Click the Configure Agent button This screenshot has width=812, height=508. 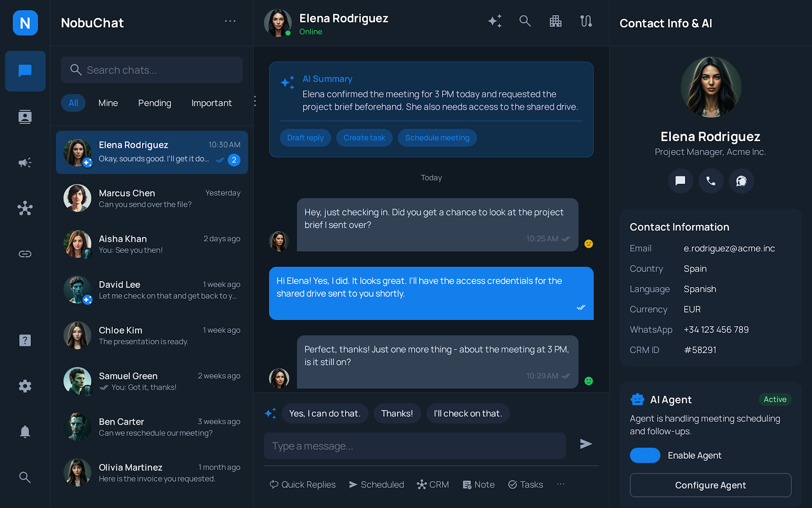[x=710, y=485]
